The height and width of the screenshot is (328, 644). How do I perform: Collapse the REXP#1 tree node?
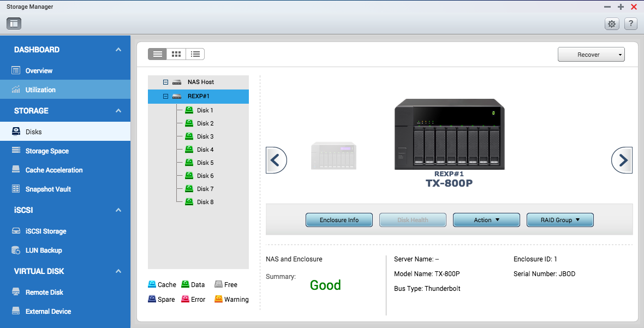point(165,97)
